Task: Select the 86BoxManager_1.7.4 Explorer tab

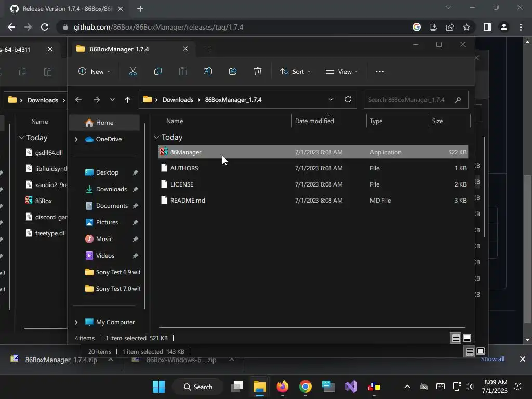Action: click(131, 49)
